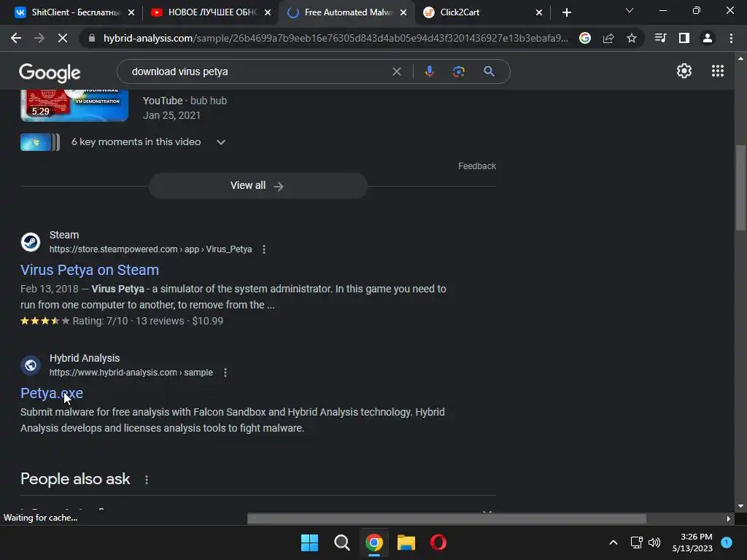Submit search with magnifier icon
Image resolution: width=747 pixels, height=560 pixels.
(x=489, y=71)
